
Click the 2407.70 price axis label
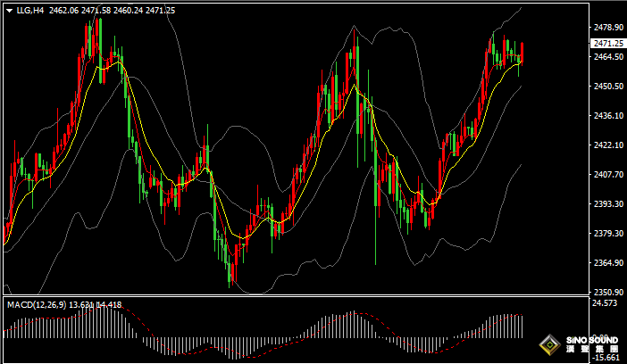click(x=607, y=175)
